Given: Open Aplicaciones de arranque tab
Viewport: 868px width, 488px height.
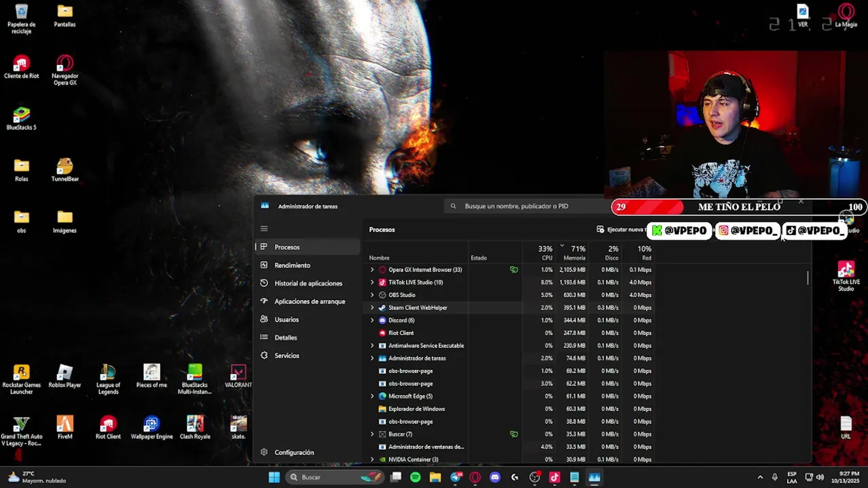Looking at the screenshot, I should (309, 302).
